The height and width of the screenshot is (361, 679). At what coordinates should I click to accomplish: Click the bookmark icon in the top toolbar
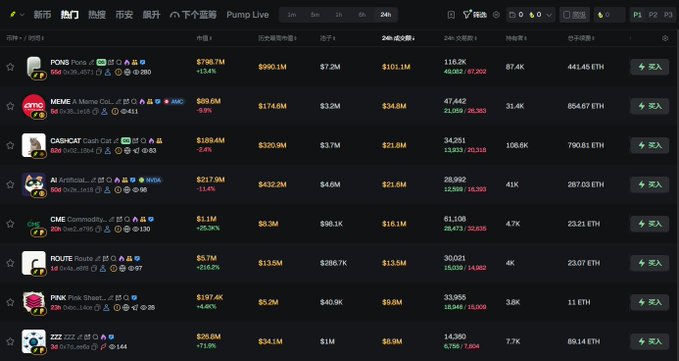pyautogui.click(x=451, y=15)
